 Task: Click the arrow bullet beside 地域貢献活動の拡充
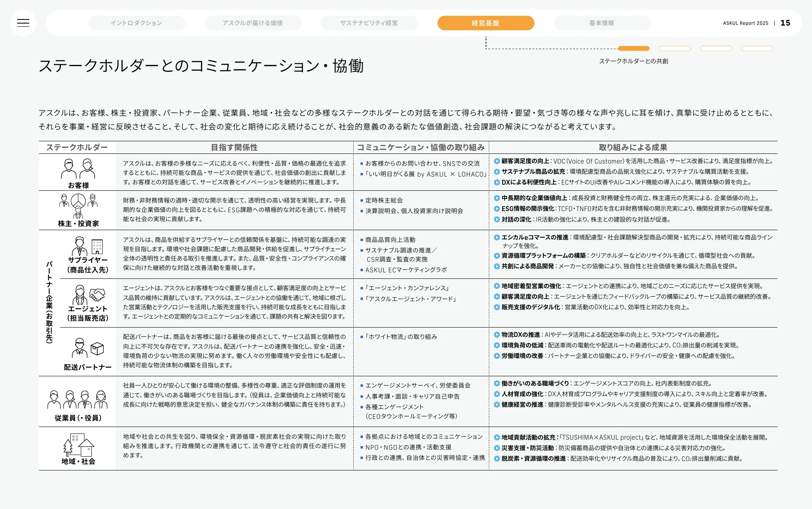[x=497, y=438]
